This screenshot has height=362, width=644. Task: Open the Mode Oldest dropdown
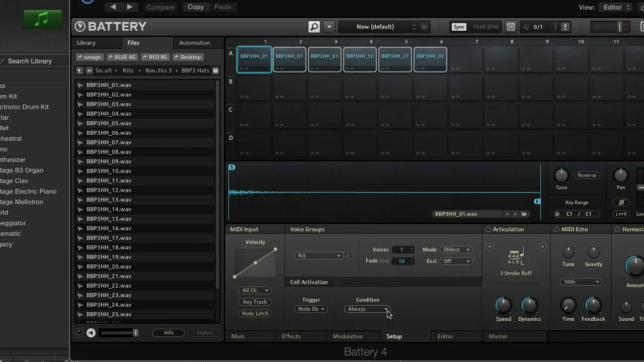point(456,249)
